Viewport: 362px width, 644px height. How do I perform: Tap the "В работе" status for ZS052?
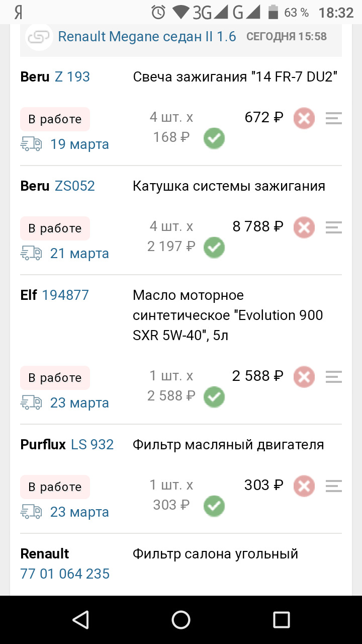[x=55, y=228]
